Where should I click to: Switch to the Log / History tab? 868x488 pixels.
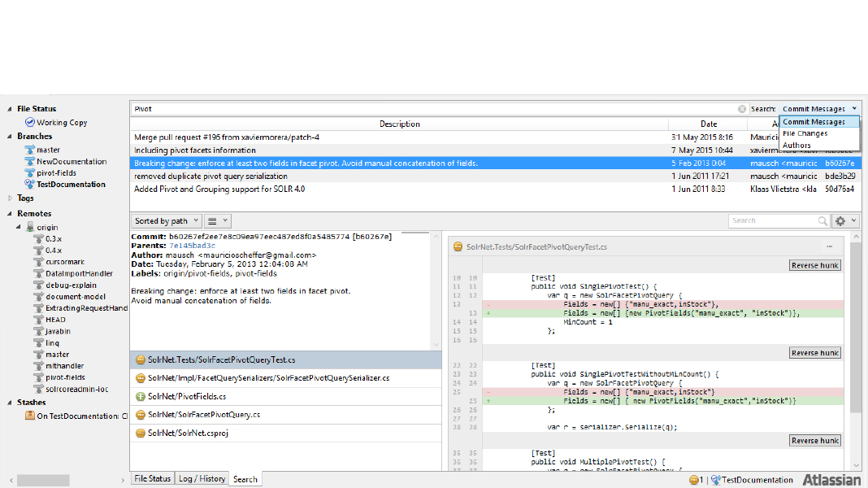tap(202, 479)
